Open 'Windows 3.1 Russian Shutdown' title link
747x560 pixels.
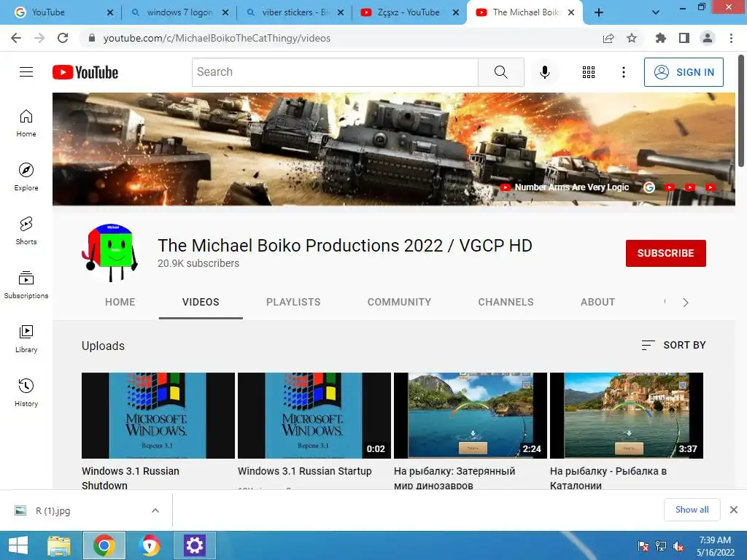coord(130,478)
